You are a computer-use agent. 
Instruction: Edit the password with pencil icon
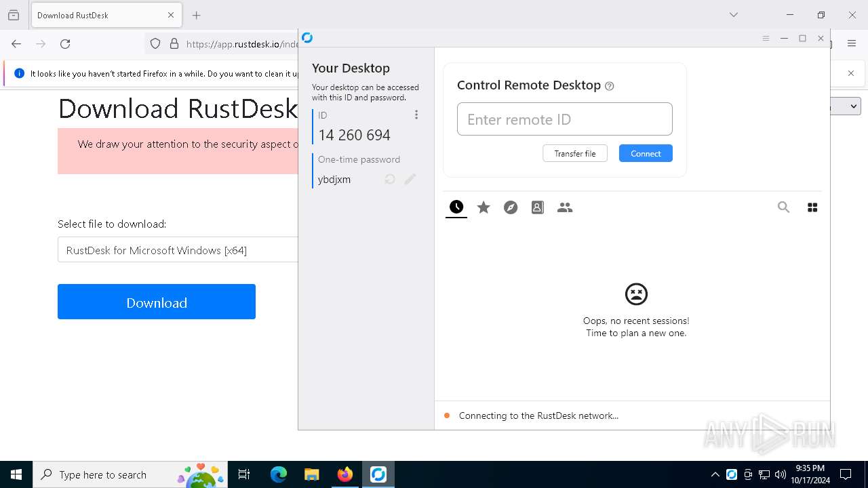(410, 180)
